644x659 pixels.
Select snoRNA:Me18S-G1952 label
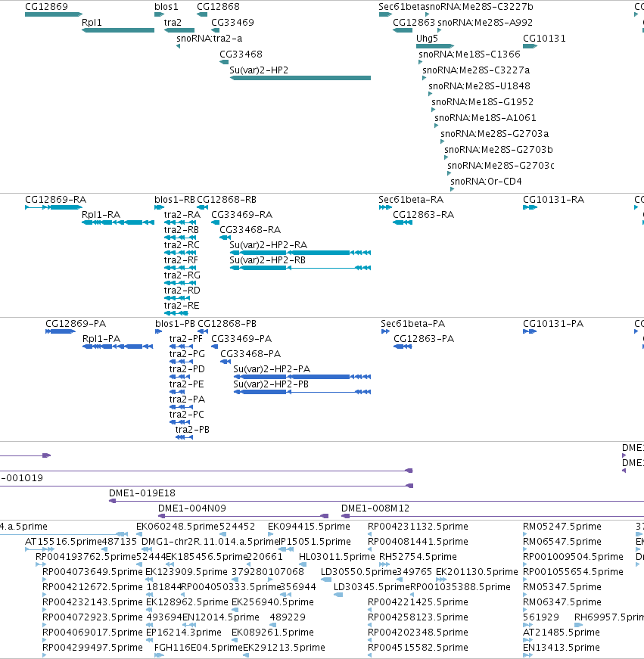[482, 102]
